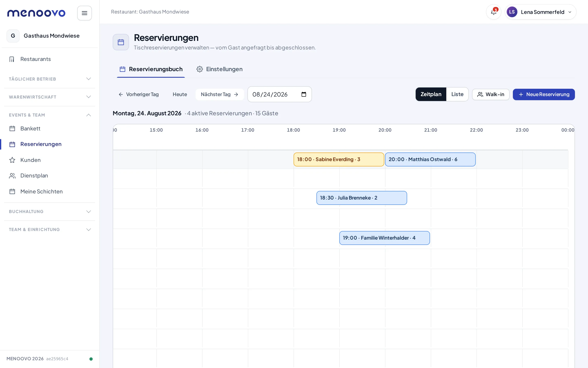588x368 pixels.
Task: Switch to Zeitplan view
Action: coord(431,94)
